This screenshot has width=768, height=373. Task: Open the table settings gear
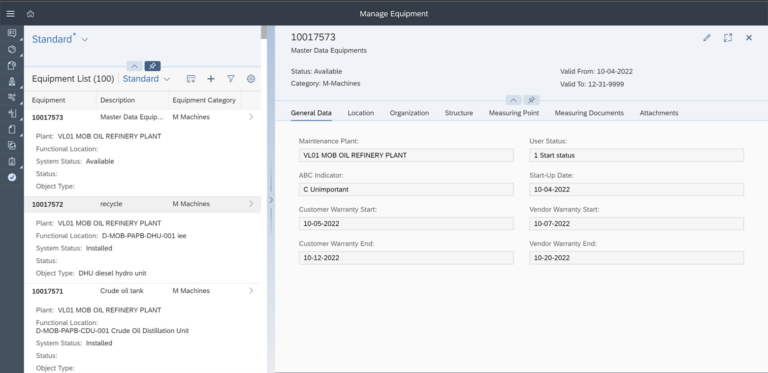click(x=251, y=79)
